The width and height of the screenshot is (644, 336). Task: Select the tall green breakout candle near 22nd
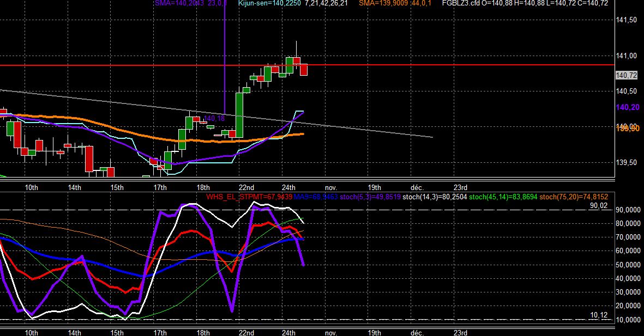[x=239, y=115]
